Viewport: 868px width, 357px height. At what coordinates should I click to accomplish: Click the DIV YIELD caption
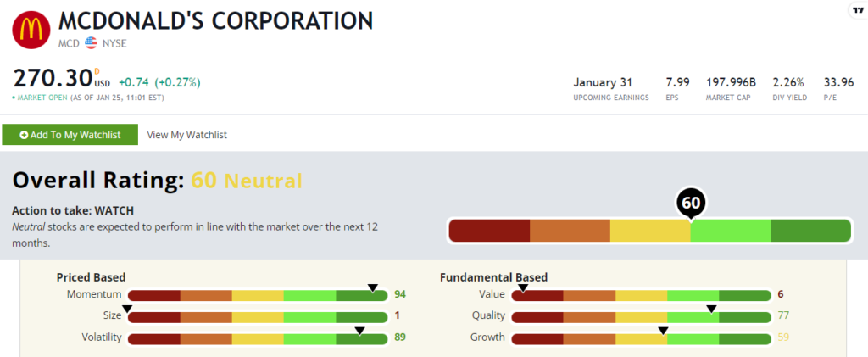click(790, 98)
